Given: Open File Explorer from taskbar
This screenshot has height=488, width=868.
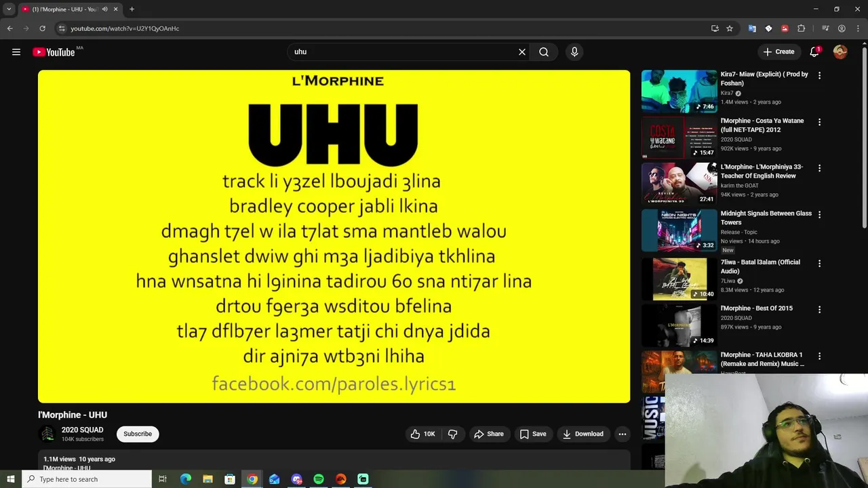Looking at the screenshot, I should tap(208, 479).
